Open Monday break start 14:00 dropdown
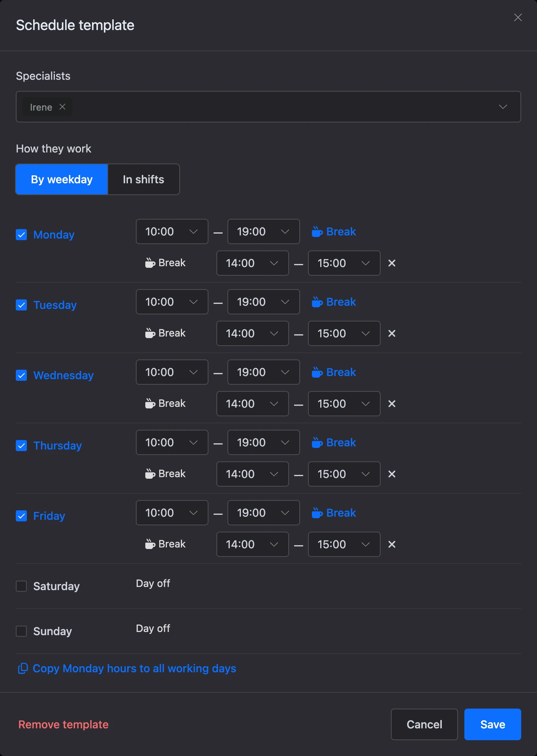Image resolution: width=537 pixels, height=756 pixels. click(x=253, y=263)
